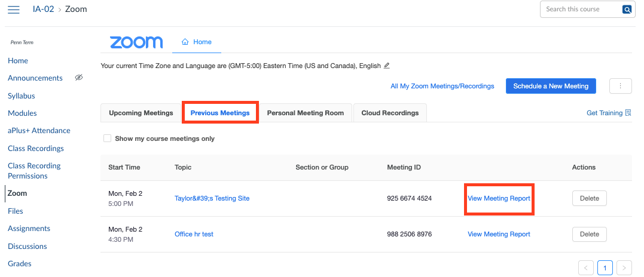Viewport: 644px width, 277px height.
Task: Click the Actions column header
Action: coord(584,167)
